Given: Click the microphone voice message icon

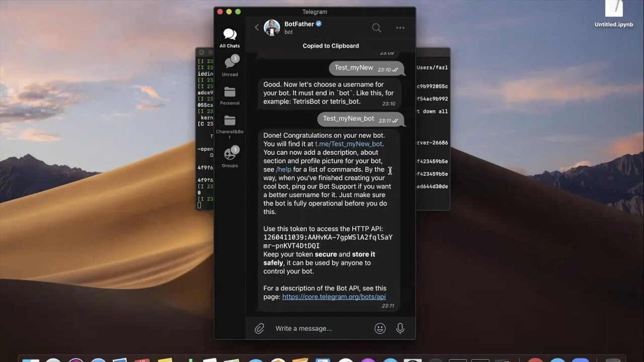Looking at the screenshot, I should [400, 328].
